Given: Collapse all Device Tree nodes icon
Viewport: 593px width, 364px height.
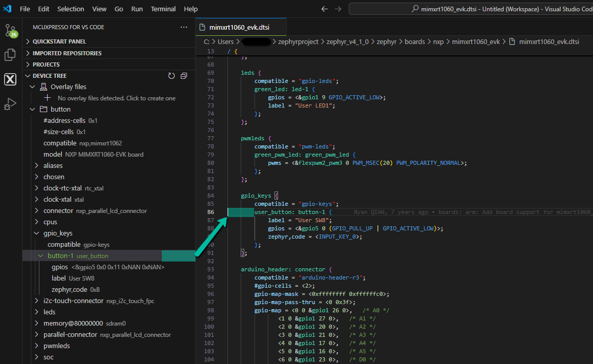Looking at the screenshot, I should pos(184,76).
